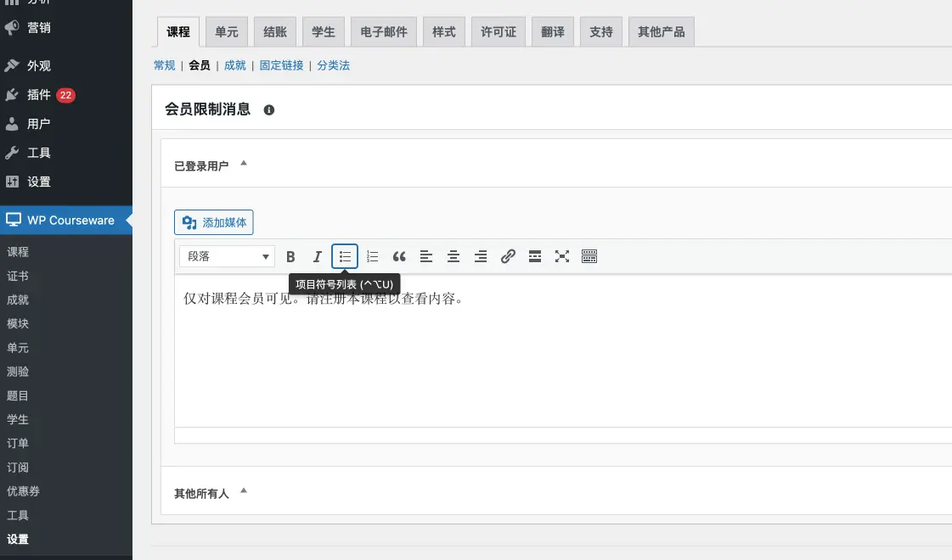Switch to the 翻译 settings tab
This screenshot has width=952, height=560.
[x=553, y=32]
